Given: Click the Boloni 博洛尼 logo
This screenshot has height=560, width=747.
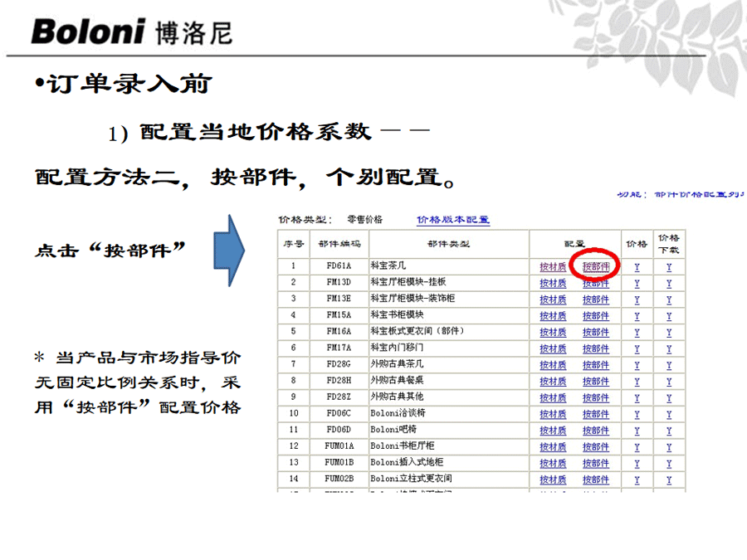Looking at the screenshot, I should point(132,32).
